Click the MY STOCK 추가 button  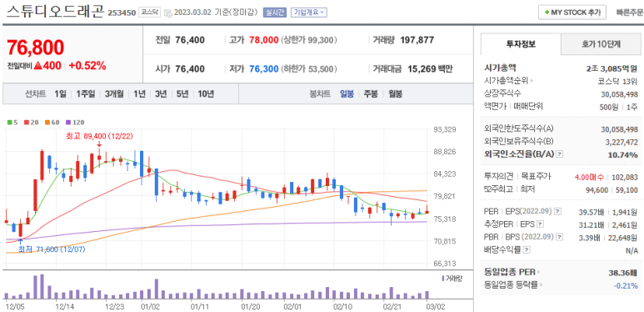tap(572, 13)
